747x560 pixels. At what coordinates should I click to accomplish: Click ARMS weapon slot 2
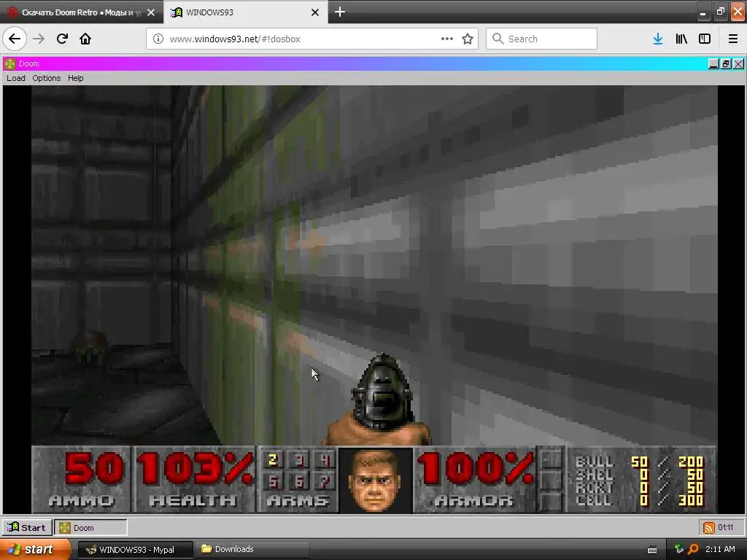click(x=273, y=459)
